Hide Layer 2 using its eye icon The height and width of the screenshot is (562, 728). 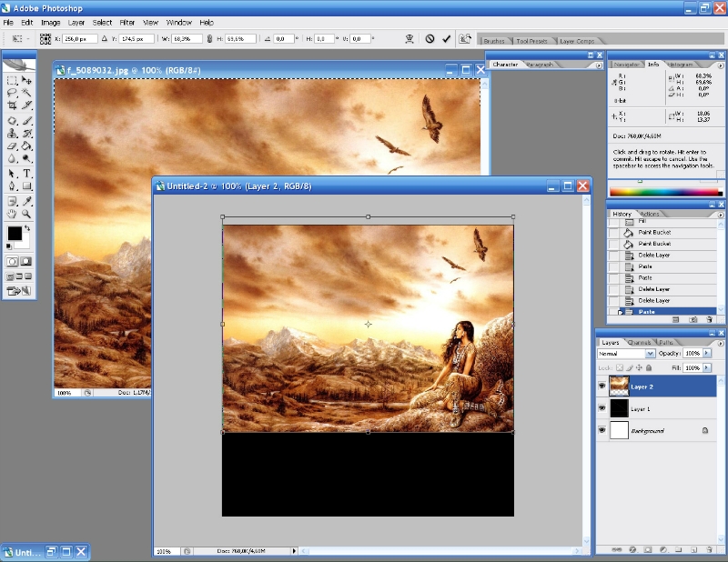tap(602, 386)
